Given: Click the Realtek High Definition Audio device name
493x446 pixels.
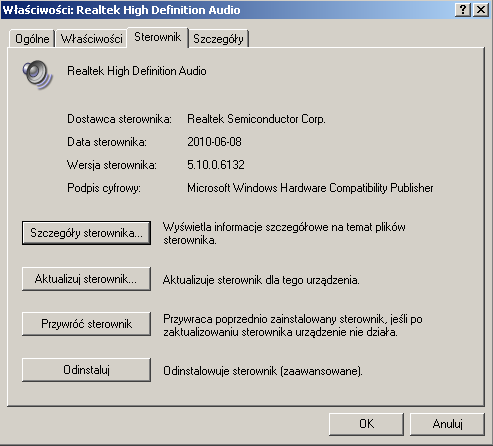Looking at the screenshot, I should tap(137, 71).
